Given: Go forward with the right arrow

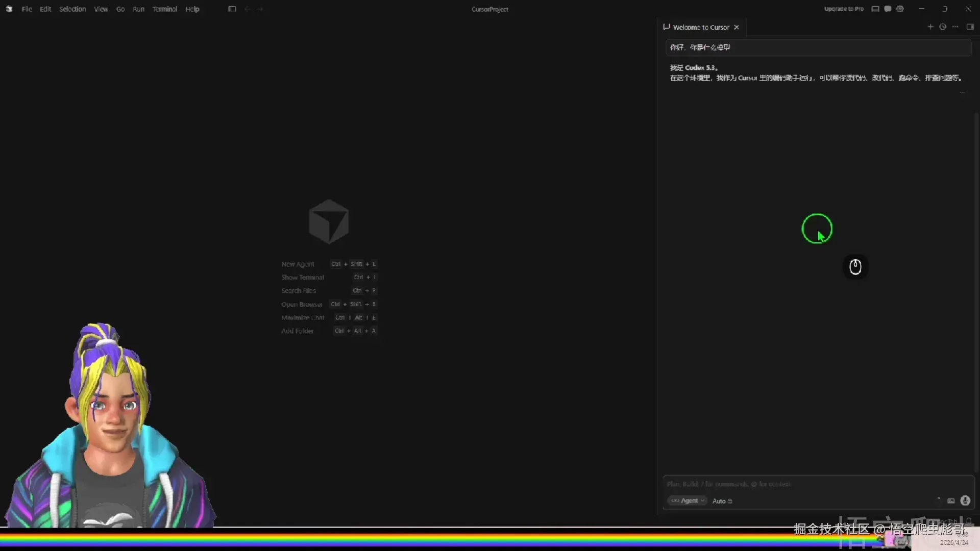Looking at the screenshot, I should pos(260,9).
